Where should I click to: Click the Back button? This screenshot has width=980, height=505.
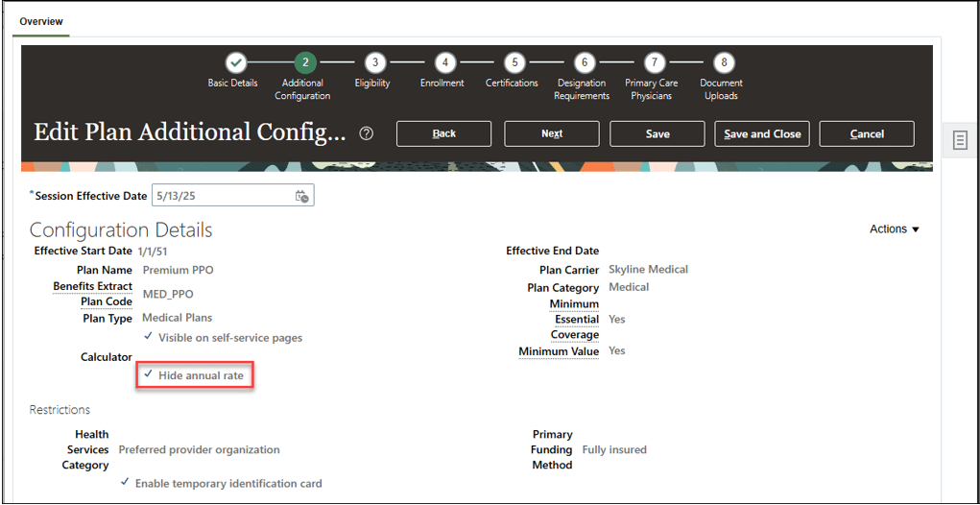click(x=443, y=133)
